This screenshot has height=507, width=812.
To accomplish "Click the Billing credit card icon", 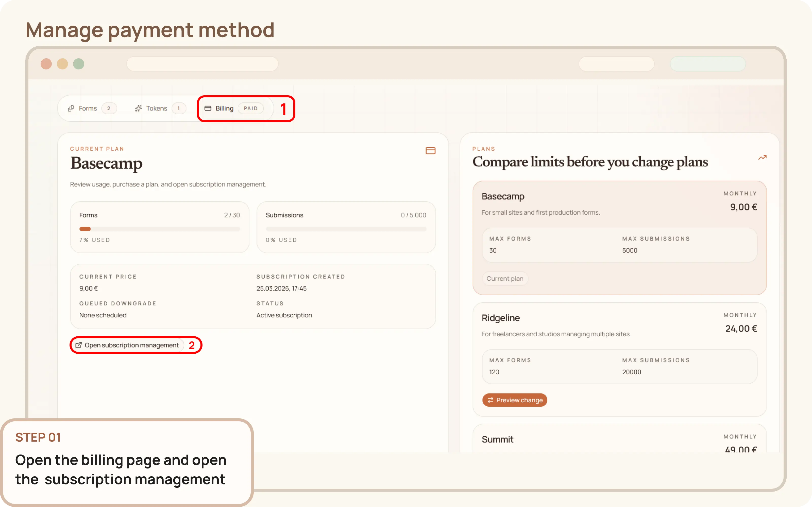I will [x=208, y=108].
